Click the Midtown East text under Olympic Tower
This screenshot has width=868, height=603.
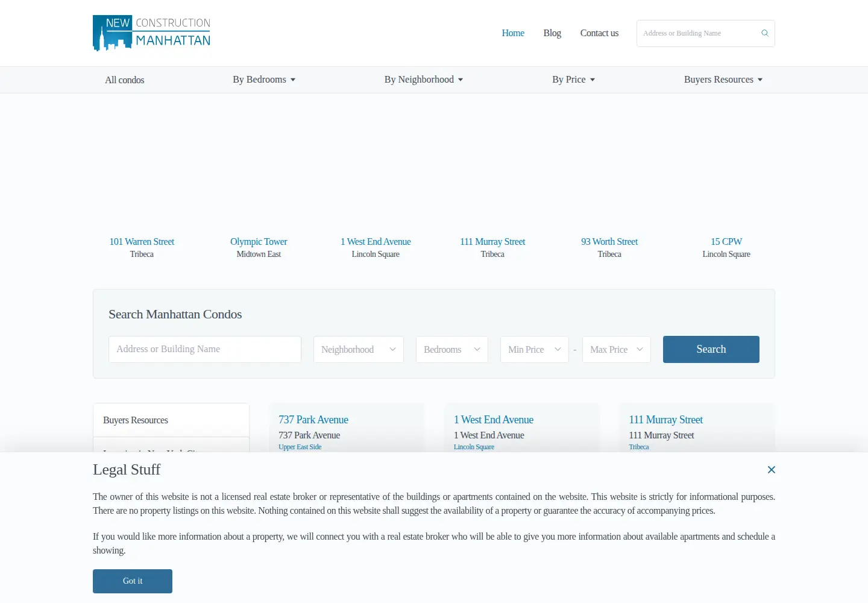(259, 254)
